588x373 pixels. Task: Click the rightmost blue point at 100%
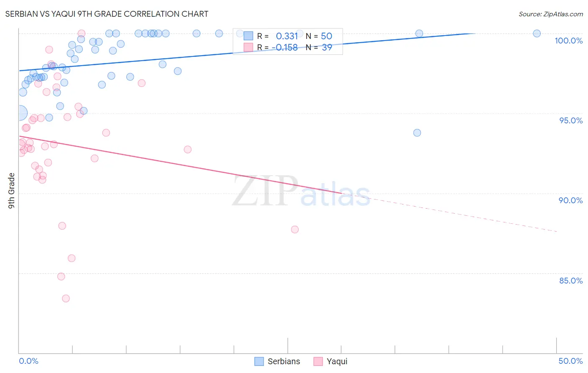pos(537,33)
